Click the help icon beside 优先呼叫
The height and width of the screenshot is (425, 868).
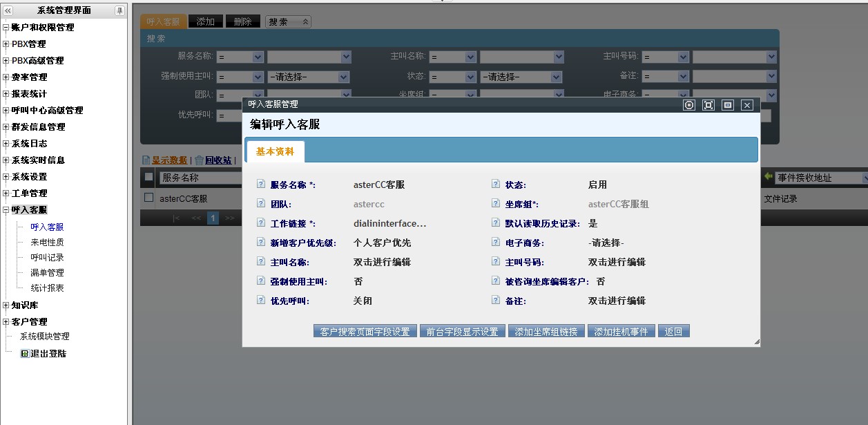(261, 301)
